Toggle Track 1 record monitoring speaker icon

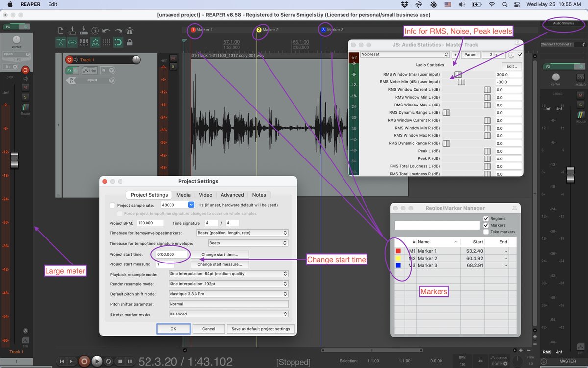[76, 60]
